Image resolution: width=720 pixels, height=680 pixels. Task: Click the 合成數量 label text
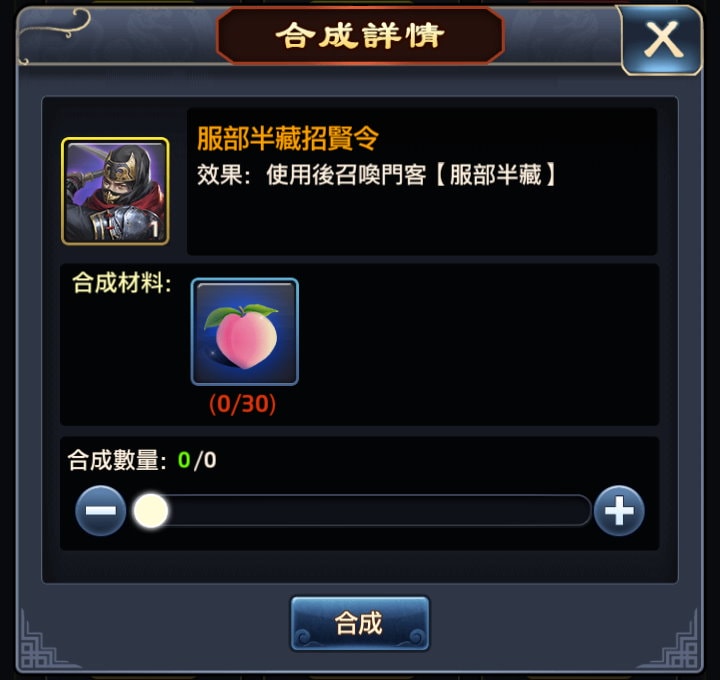(x=117, y=460)
